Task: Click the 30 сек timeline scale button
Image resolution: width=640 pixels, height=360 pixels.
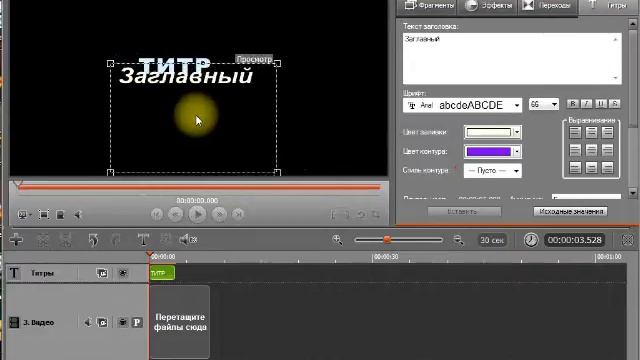Action: click(492, 240)
